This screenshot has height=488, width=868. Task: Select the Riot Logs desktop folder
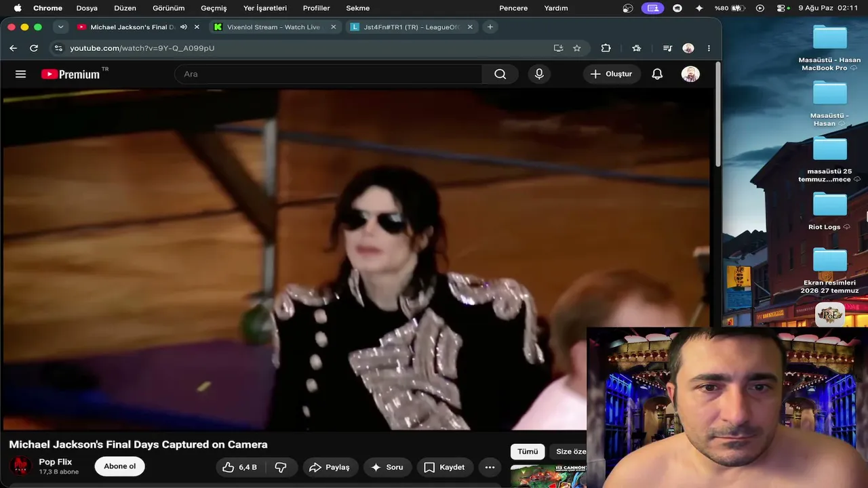(829, 212)
